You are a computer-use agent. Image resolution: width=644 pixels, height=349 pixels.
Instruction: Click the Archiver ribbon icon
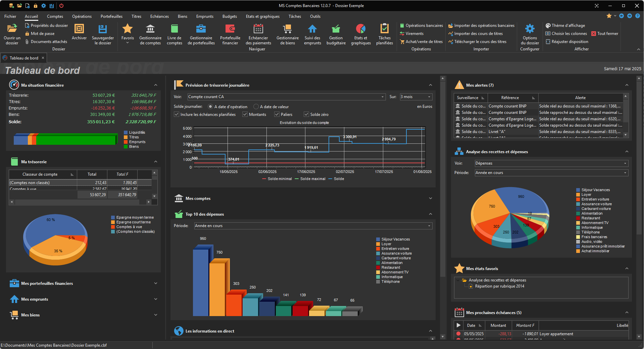coord(79,29)
